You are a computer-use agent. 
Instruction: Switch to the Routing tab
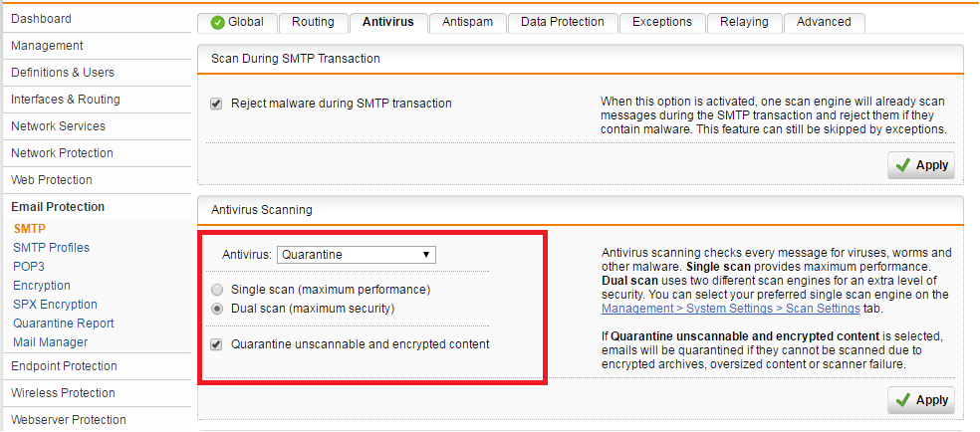pos(313,22)
